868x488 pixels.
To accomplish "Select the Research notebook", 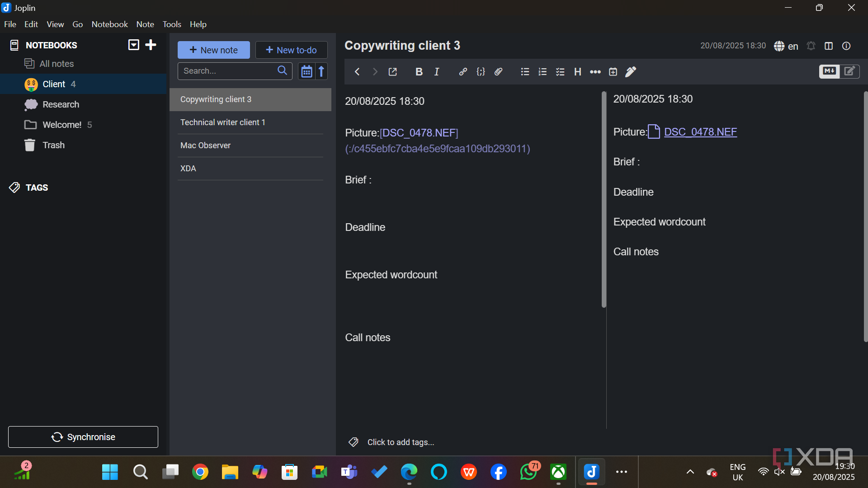I will pyautogui.click(x=84, y=104).
